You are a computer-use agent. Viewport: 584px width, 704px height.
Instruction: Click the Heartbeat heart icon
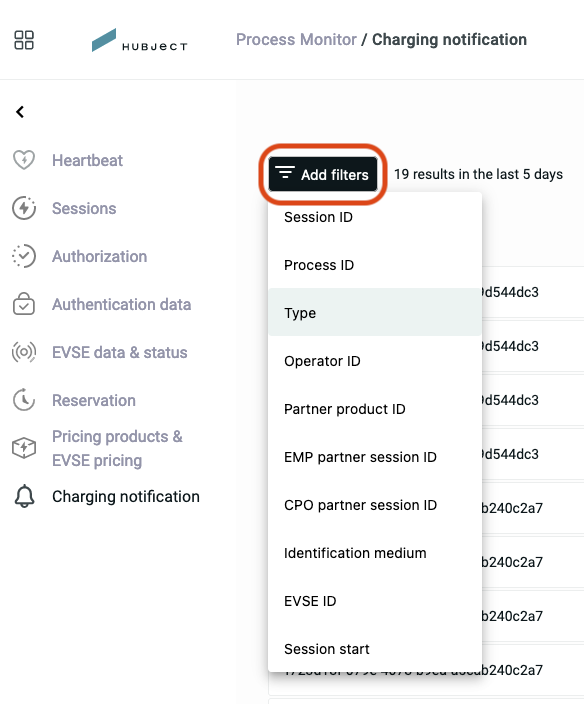click(24, 160)
